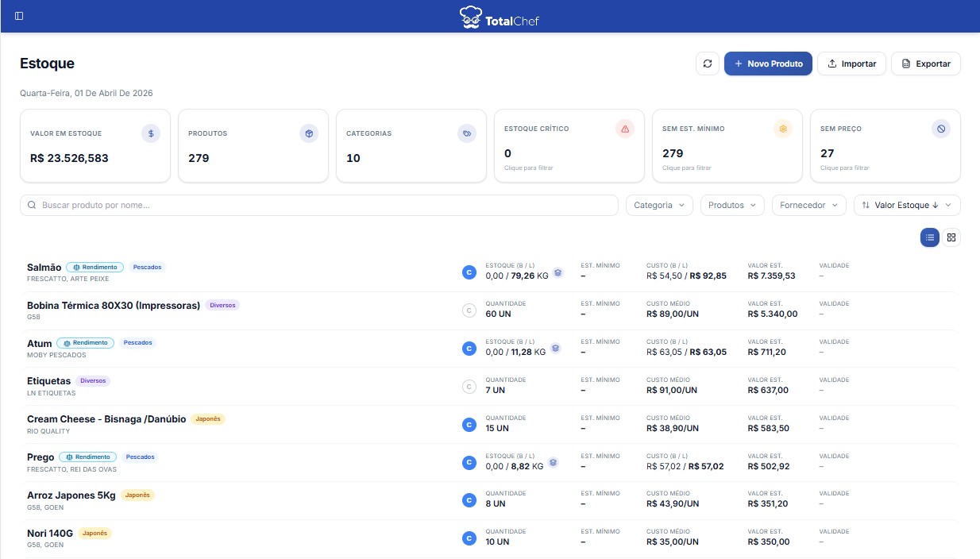This screenshot has width=980, height=559.
Task: Click the product search field
Action: (x=319, y=205)
